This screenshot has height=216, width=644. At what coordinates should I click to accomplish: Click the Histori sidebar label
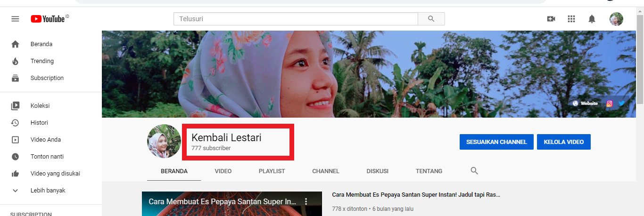[39, 123]
